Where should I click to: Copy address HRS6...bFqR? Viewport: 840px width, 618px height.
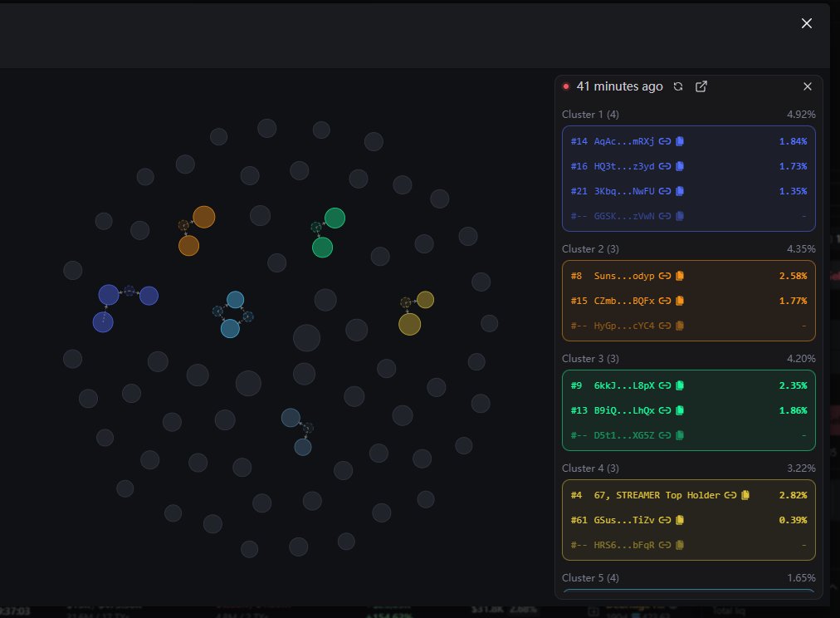pyautogui.click(x=680, y=545)
